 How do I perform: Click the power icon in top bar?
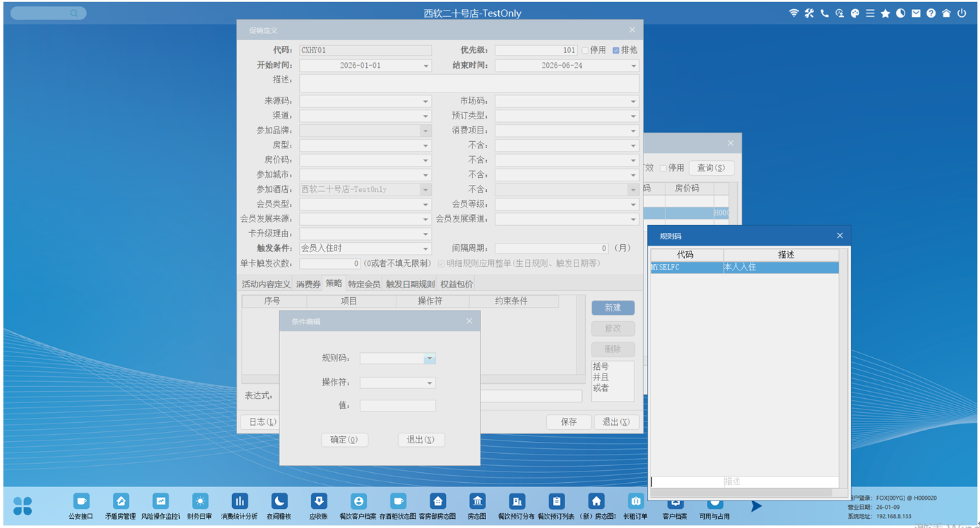click(x=962, y=13)
